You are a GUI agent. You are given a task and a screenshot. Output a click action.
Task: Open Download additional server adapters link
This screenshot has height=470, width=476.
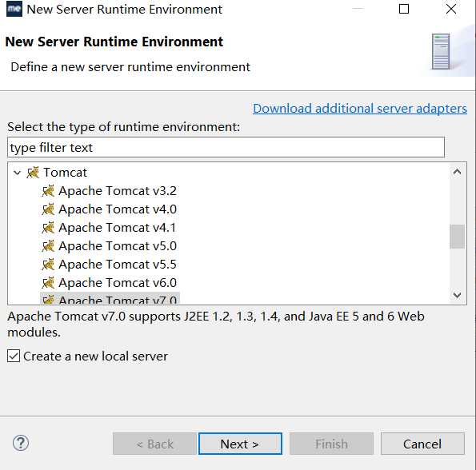click(360, 109)
